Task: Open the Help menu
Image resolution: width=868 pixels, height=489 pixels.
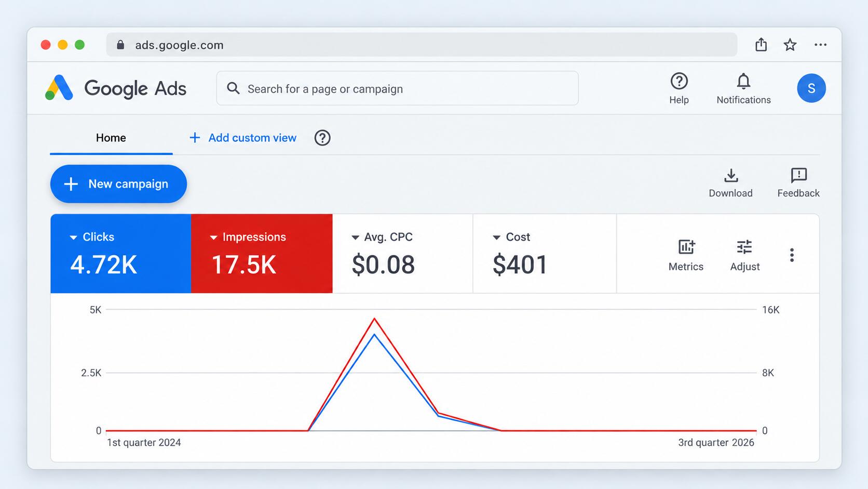Action: coord(679,88)
